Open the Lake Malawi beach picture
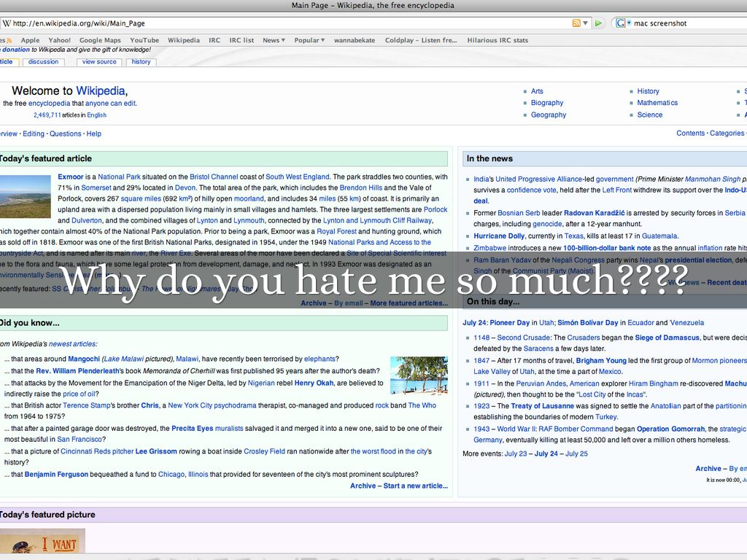 click(x=419, y=376)
